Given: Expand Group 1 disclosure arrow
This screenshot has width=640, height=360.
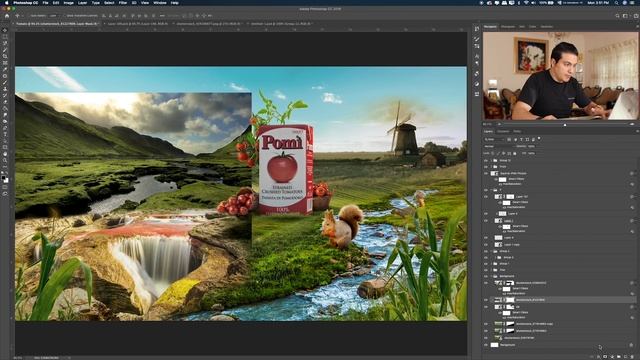Looking at the screenshot, I should click(491, 264).
